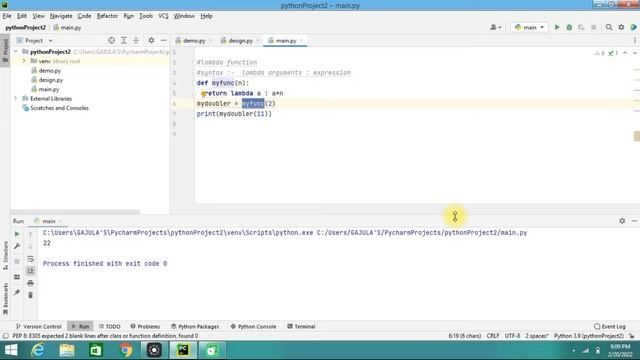This screenshot has height=360, width=640.
Task: Open the VCS menu
Action: (x=163, y=16)
